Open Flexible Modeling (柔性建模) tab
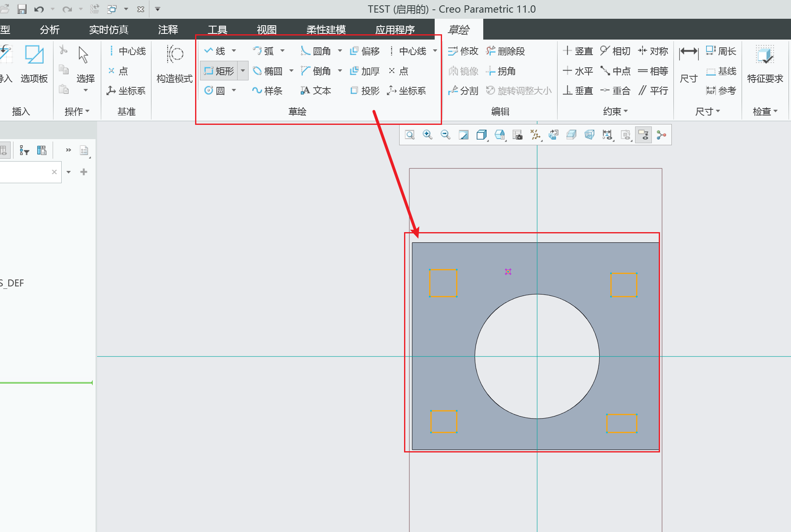The image size is (791, 532). point(326,29)
